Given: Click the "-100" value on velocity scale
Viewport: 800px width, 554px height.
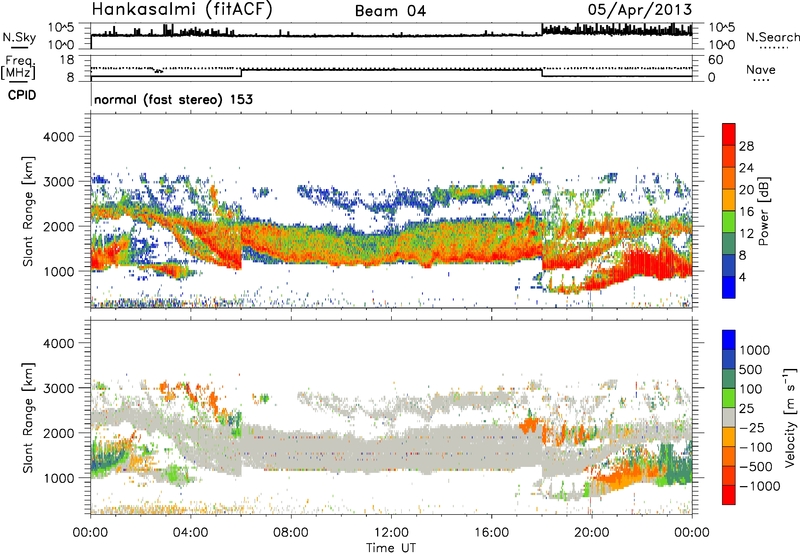Looking at the screenshot, I should pos(756,447).
